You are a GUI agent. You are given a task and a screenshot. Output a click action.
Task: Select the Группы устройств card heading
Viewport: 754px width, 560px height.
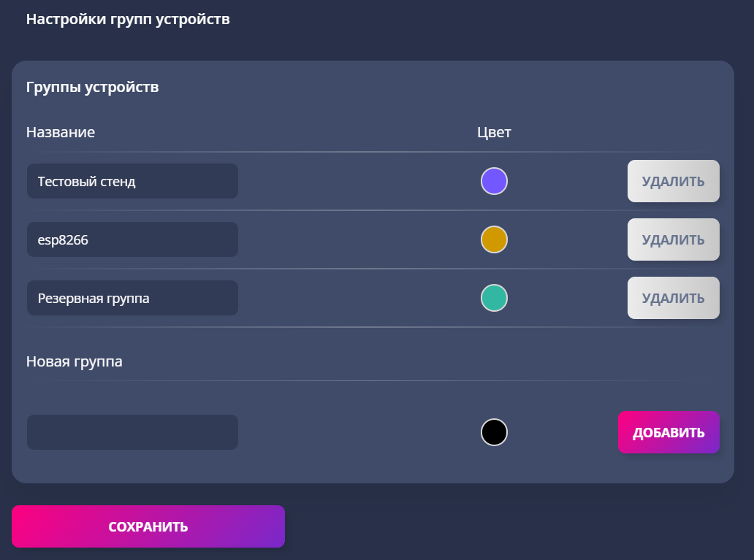click(92, 87)
